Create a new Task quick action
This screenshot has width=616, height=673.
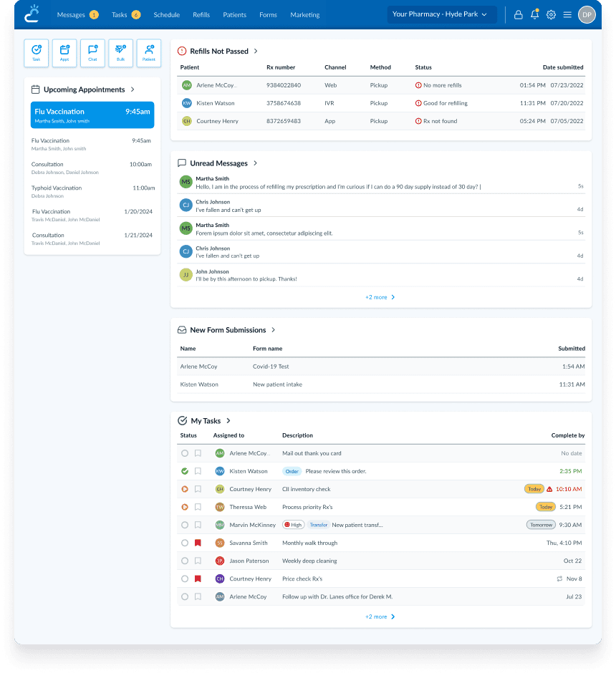pos(37,53)
